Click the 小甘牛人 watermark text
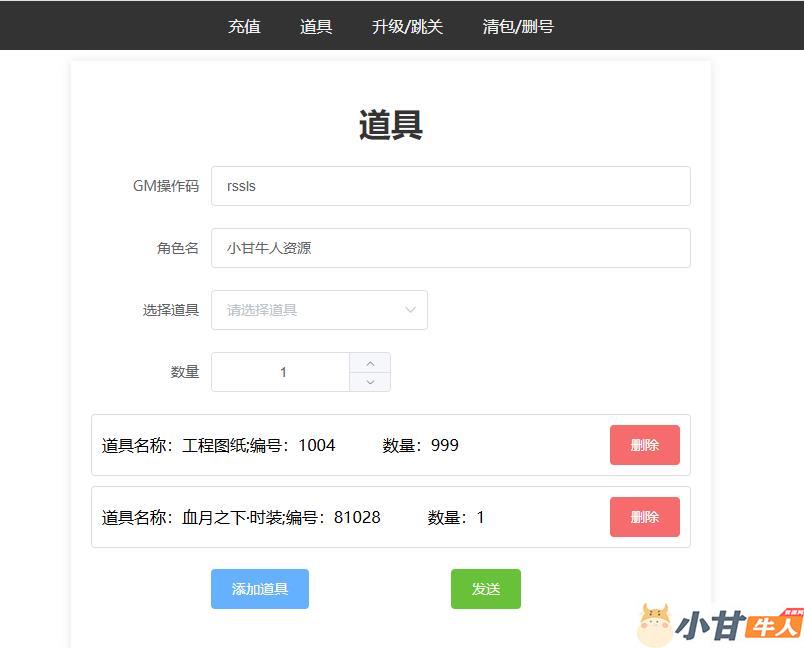This screenshot has height=648, width=804. [738, 626]
